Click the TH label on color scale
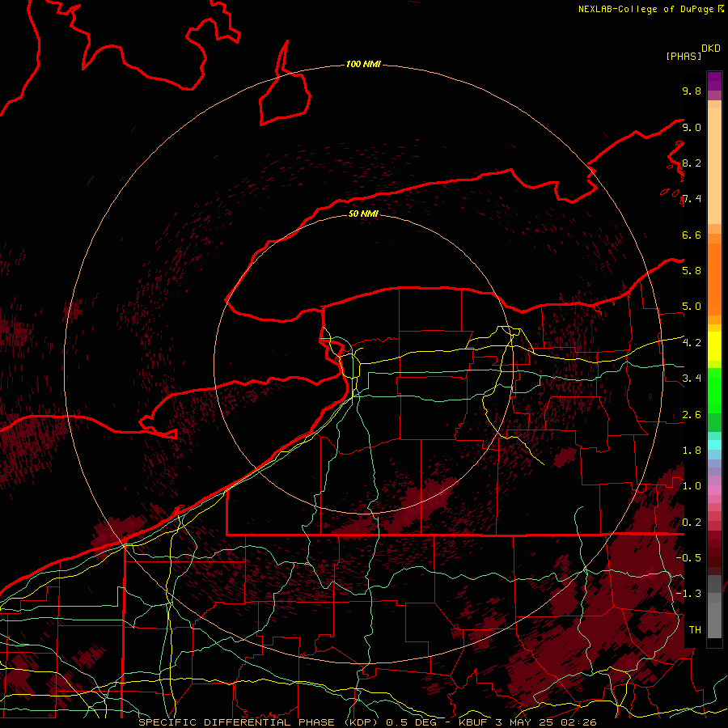 695,629
